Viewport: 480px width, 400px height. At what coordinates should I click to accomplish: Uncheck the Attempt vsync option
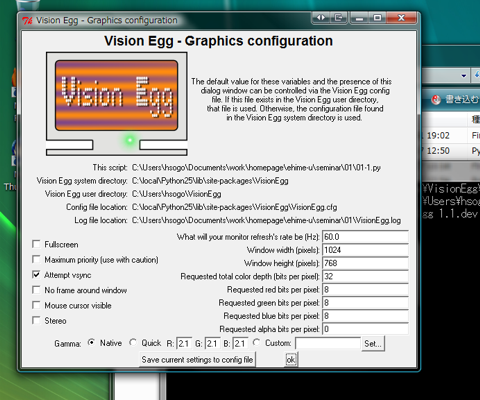click(36, 275)
